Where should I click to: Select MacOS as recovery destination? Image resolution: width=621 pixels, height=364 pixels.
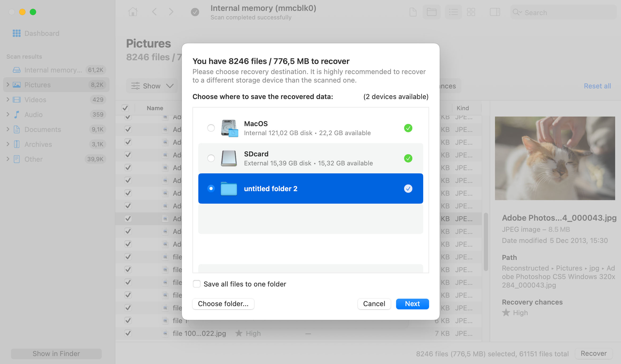211,127
